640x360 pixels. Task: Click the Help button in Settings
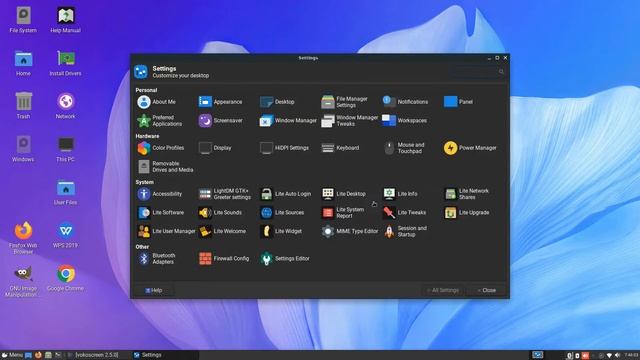click(x=154, y=291)
